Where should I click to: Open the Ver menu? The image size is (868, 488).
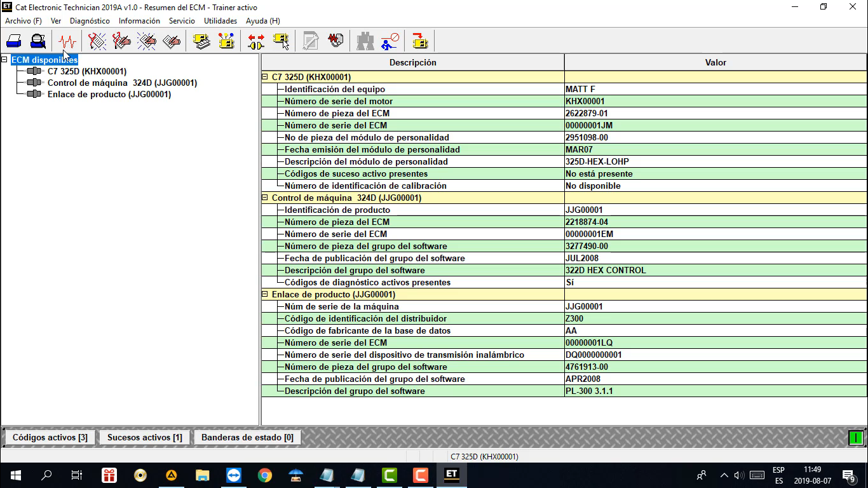click(x=56, y=21)
